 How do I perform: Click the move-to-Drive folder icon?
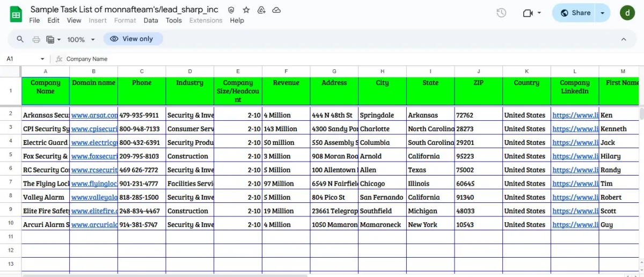[261, 10]
